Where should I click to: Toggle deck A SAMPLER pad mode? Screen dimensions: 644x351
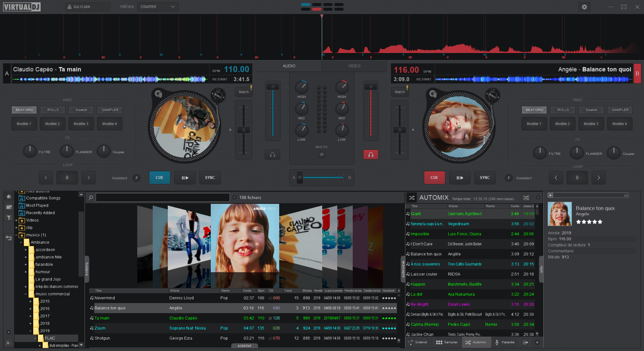[110, 110]
